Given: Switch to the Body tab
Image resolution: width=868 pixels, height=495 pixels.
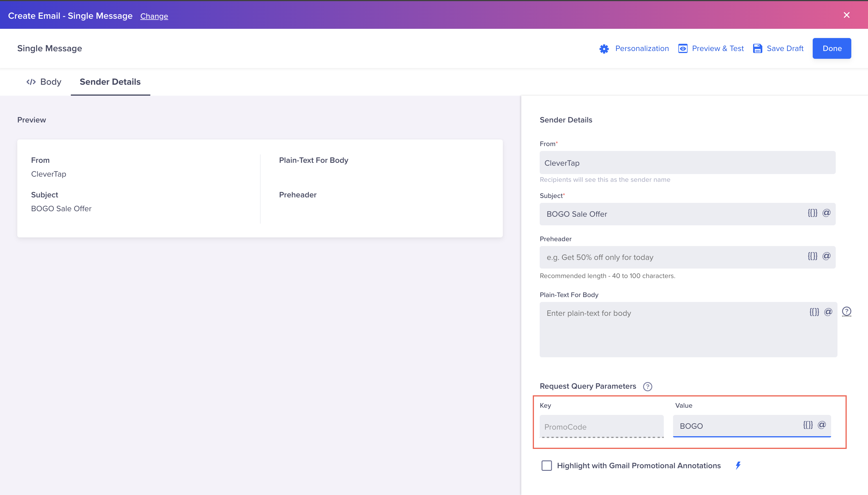Looking at the screenshot, I should click(x=44, y=82).
